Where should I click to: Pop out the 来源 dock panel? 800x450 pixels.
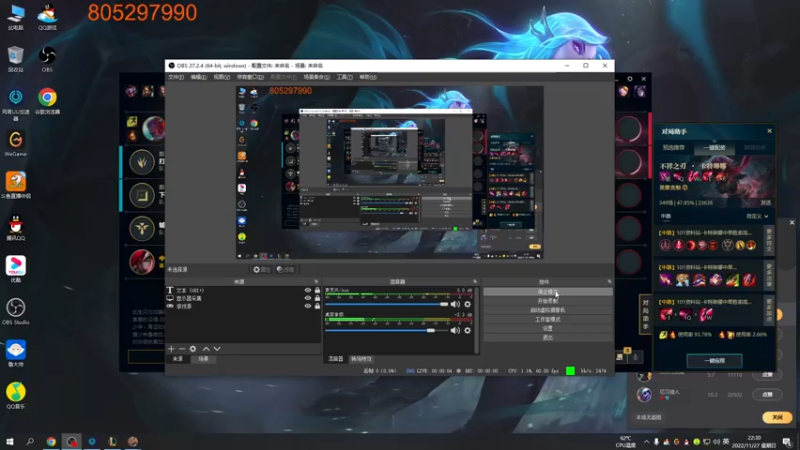(316, 282)
